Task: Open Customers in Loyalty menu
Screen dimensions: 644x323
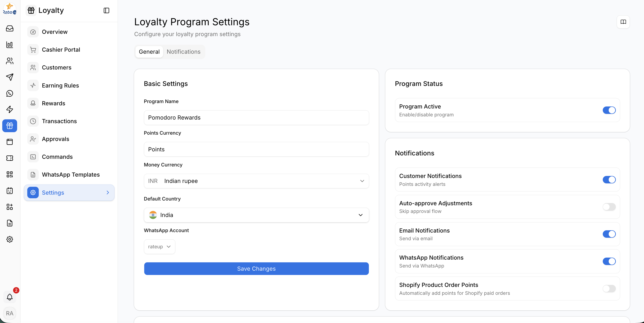Action: pos(69,67)
